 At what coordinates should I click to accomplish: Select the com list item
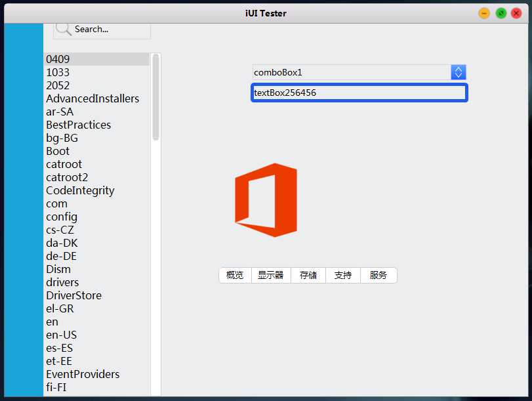click(96, 203)
